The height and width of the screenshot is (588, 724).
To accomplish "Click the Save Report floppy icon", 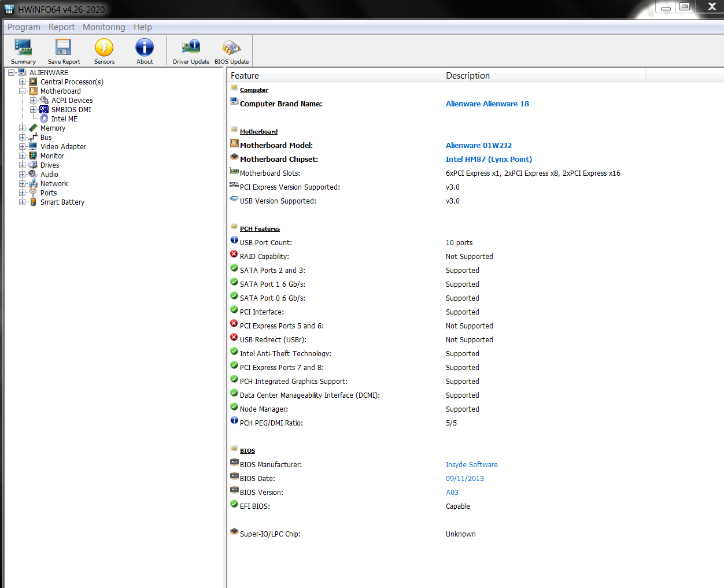I will tap(64, 47).
